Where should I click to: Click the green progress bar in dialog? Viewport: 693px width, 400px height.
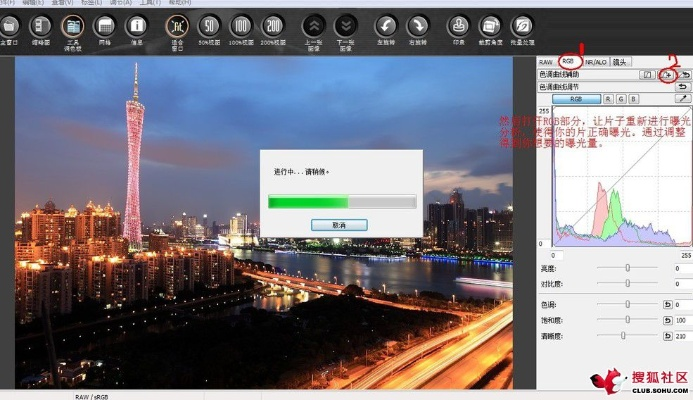[342, 202]
